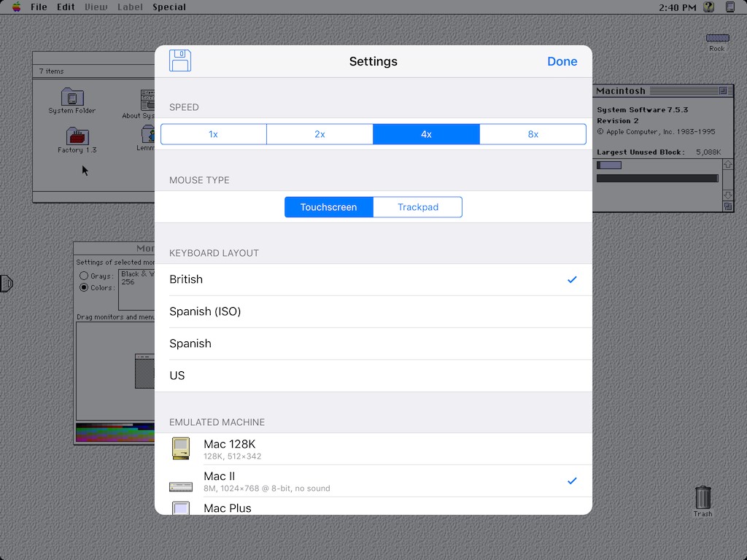Click the large dark memory usage bar
The width and height of the screenshot is (747, 560).
(x=657, y=178)
